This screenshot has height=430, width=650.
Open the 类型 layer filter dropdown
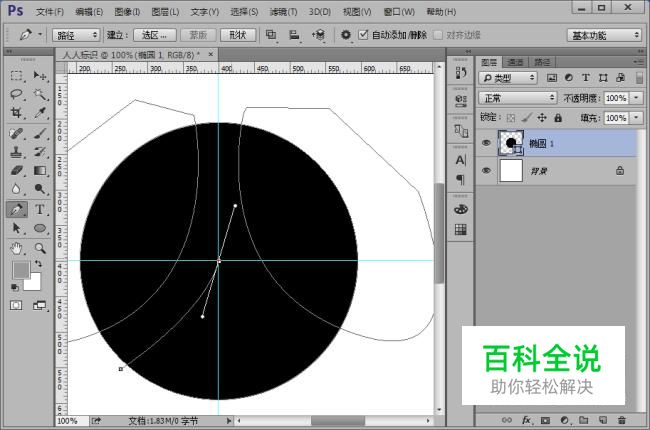pyautogui.click(x=508, y=78)
